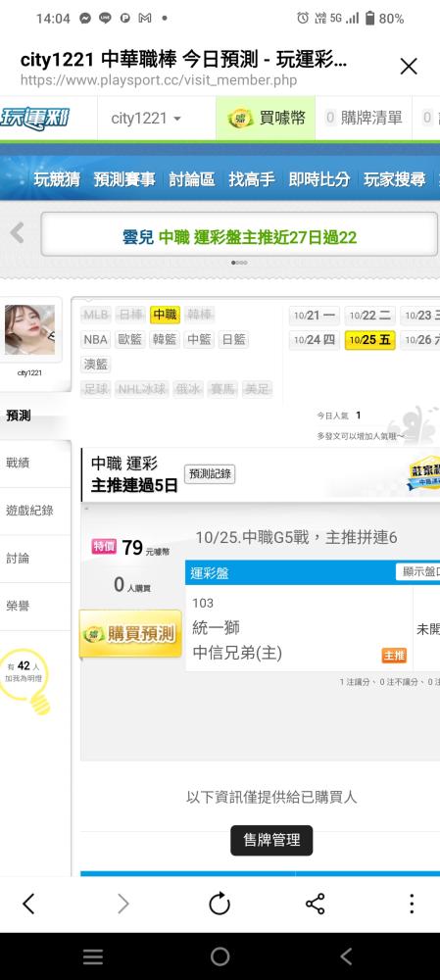Show previous banner with left chevron

[17, 233]
